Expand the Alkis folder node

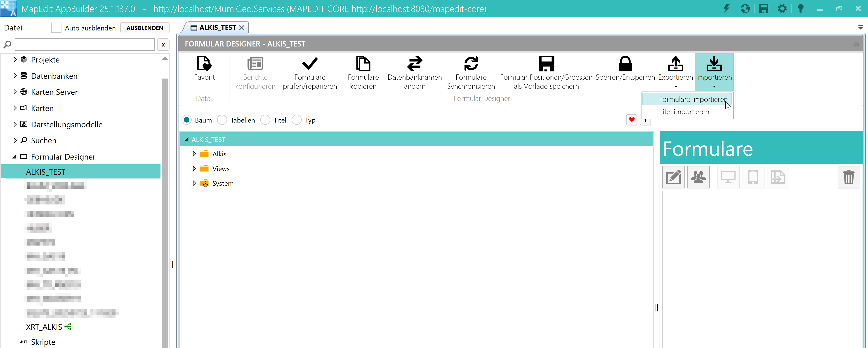(194, 154)
